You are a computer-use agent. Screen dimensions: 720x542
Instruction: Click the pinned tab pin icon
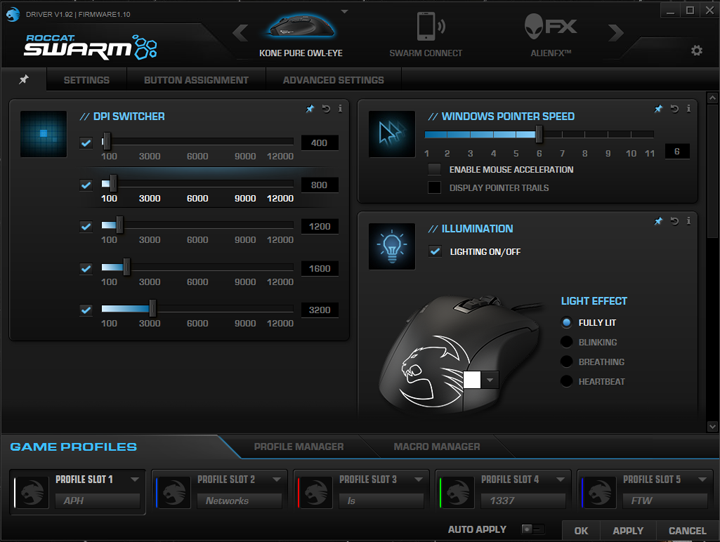pos(24,79)
